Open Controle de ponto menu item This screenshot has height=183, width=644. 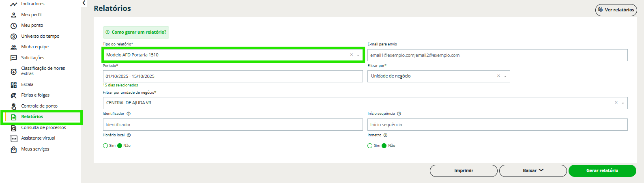click(39, 106)
